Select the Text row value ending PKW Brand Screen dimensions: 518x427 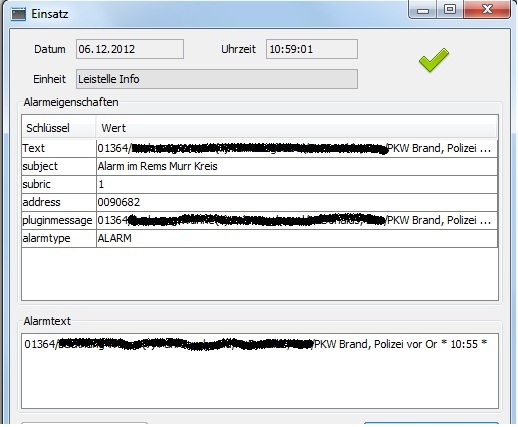pos(297,148)
